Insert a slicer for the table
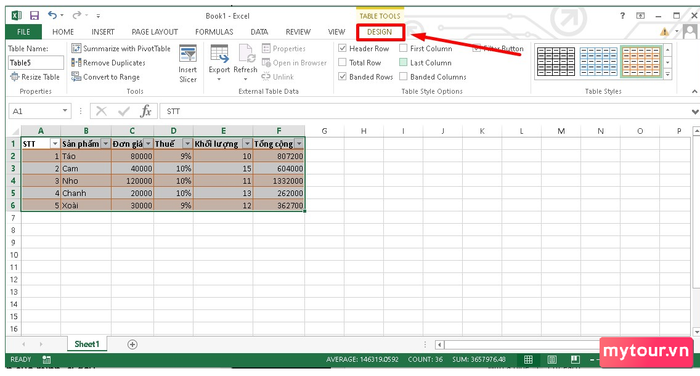700x376 pixels. 188,63
